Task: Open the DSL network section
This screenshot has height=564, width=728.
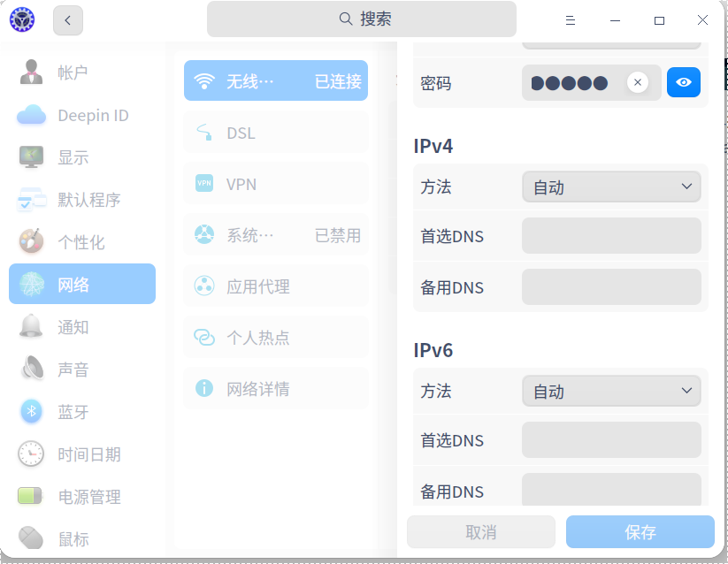Action: click(x=276, y=133)
